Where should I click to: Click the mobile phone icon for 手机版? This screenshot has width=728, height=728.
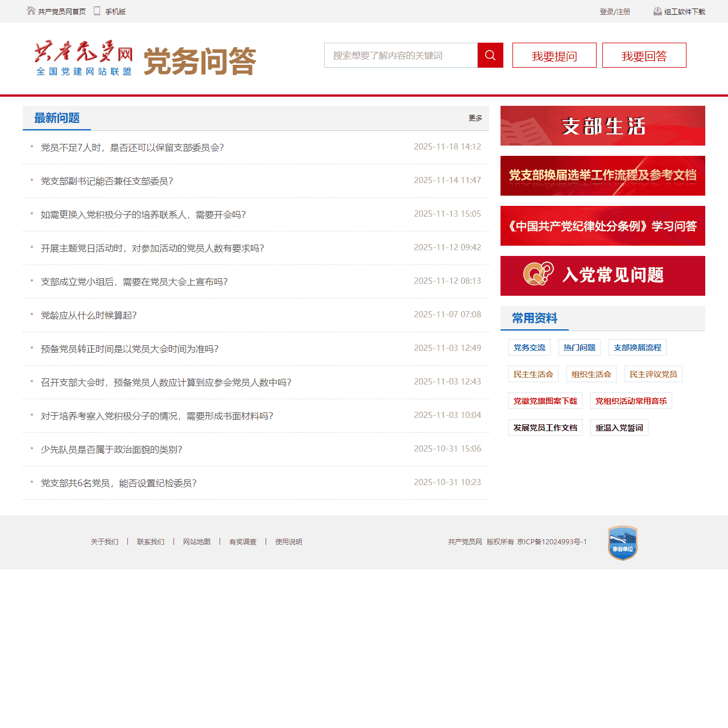(x=97, y=10)
